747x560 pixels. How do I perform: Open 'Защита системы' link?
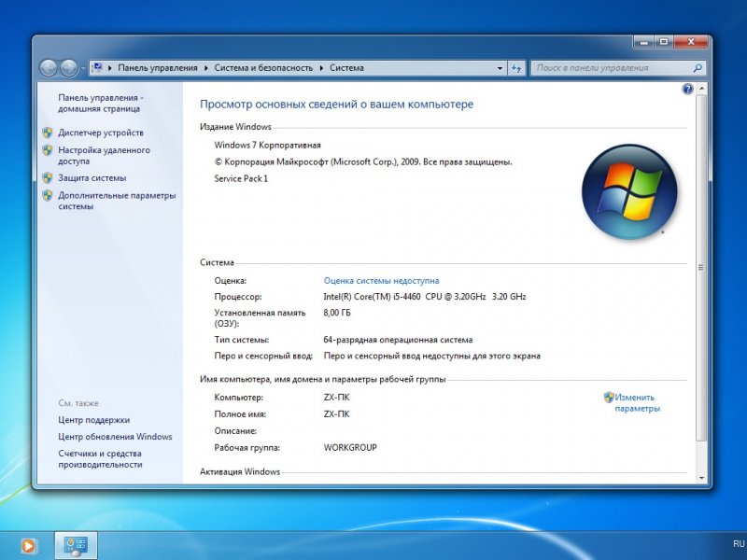coord(92,178)
